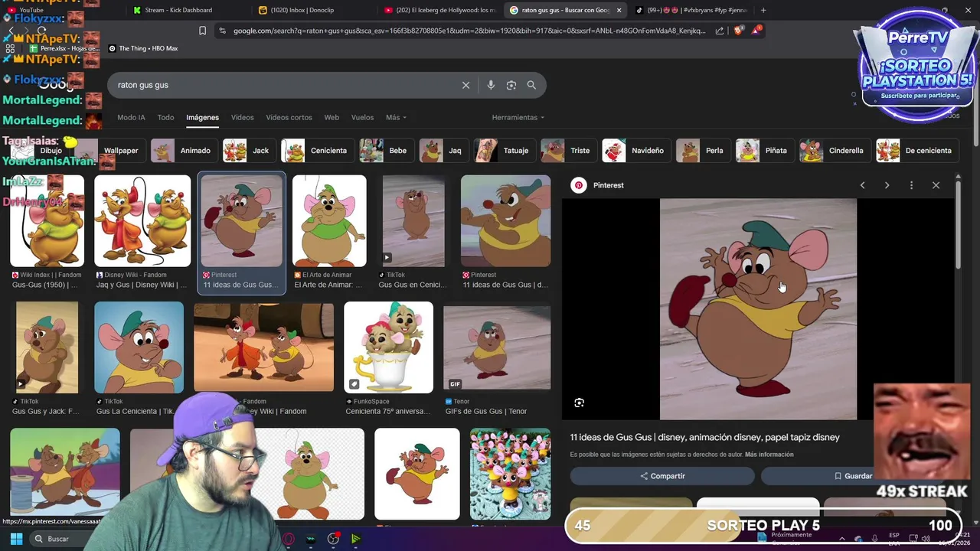Click the green arrow app on taskbar
This screenshot has height=551, width=980.
coord(355,539)
